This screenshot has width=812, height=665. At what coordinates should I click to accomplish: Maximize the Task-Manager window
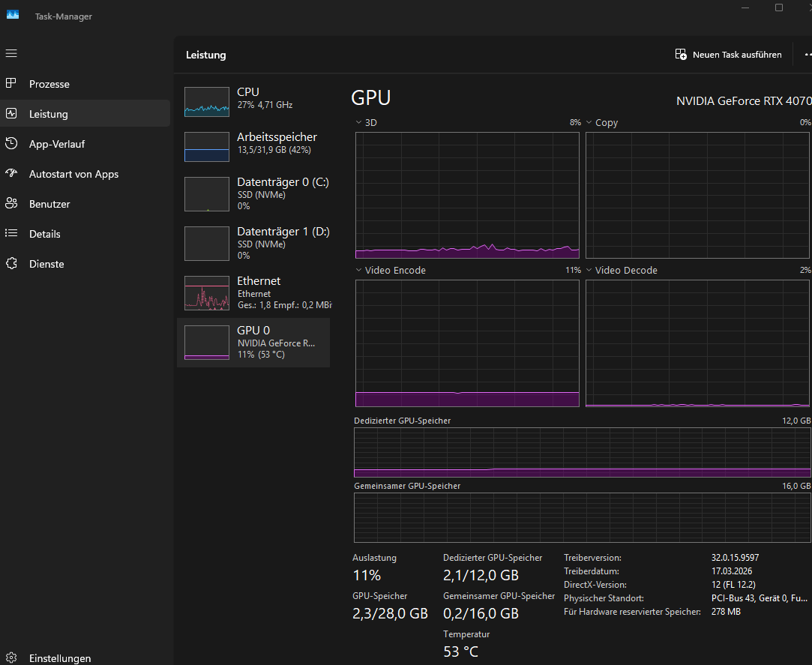779,7
